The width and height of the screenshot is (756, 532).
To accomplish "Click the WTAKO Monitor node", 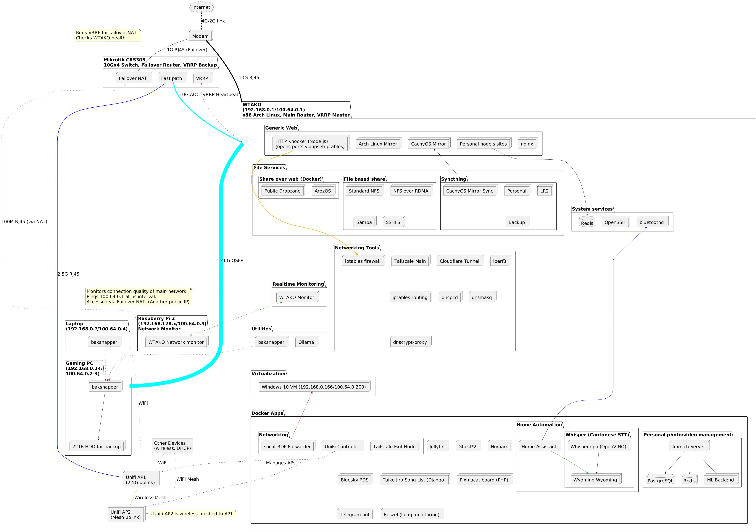I will click(298, 297).
